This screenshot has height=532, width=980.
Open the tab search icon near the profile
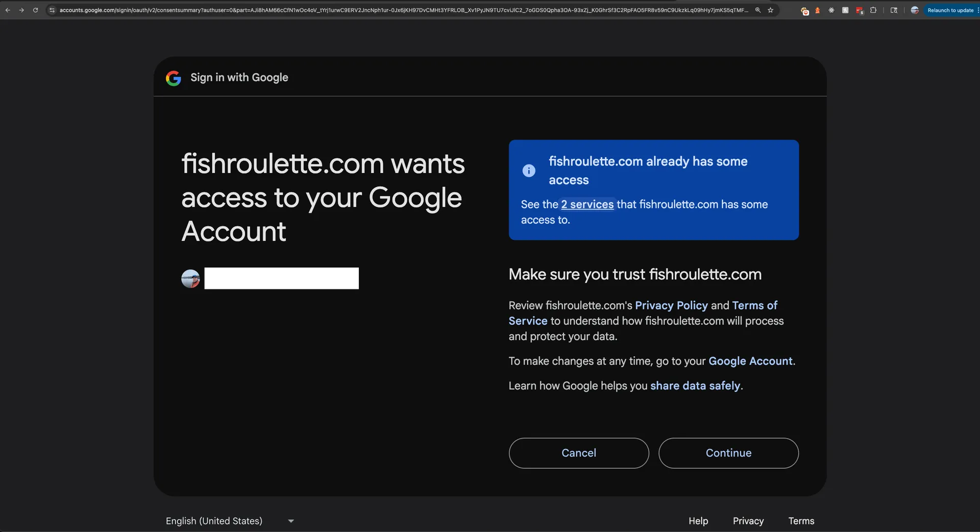tap(894, 10)
